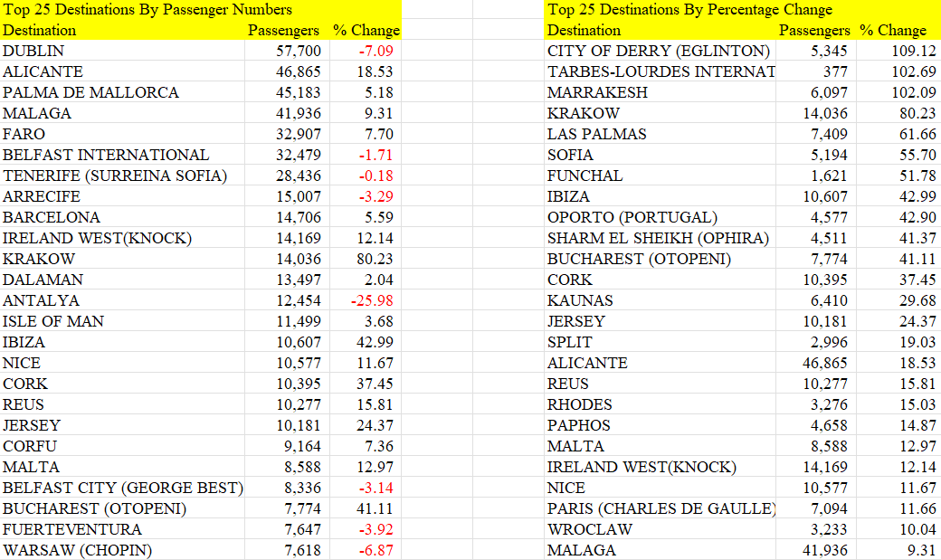Select the 'Top 25 Destinations By Percentage Change' title
941x560 pixels.
[x=689, y=10]
